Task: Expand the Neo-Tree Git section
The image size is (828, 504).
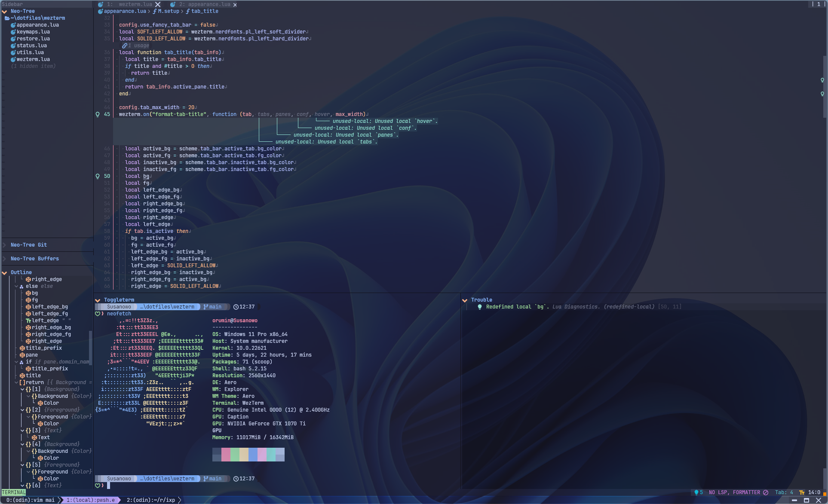Action: click(x=4, y=245)
